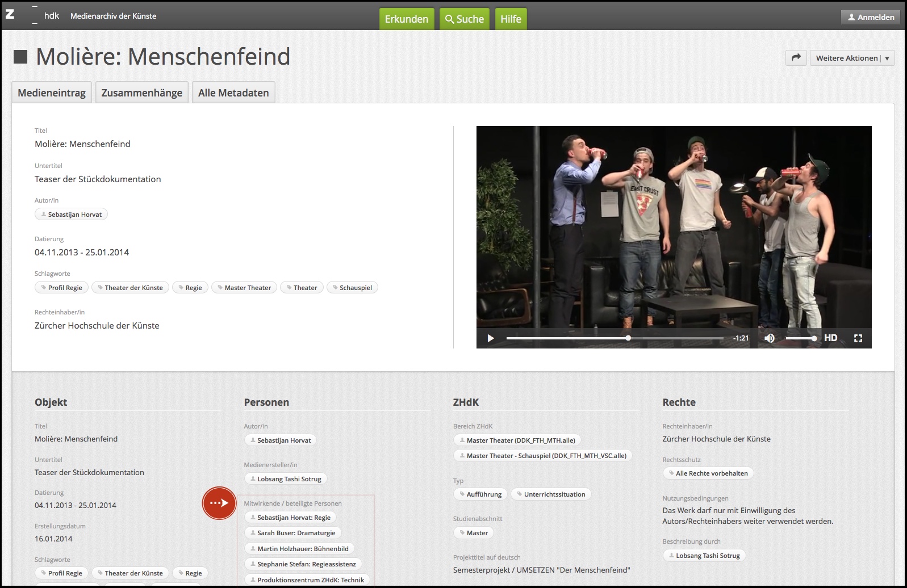Click the ZHdK logo icon

point(10,15)
